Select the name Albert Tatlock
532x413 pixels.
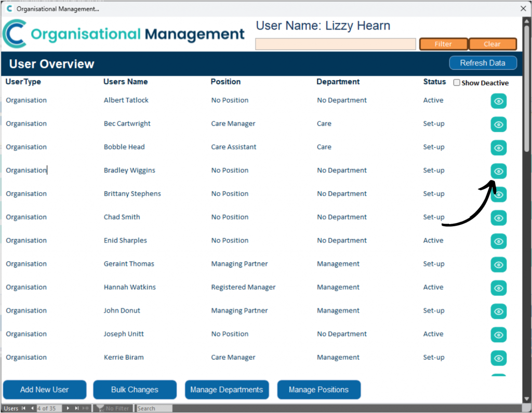126,100
